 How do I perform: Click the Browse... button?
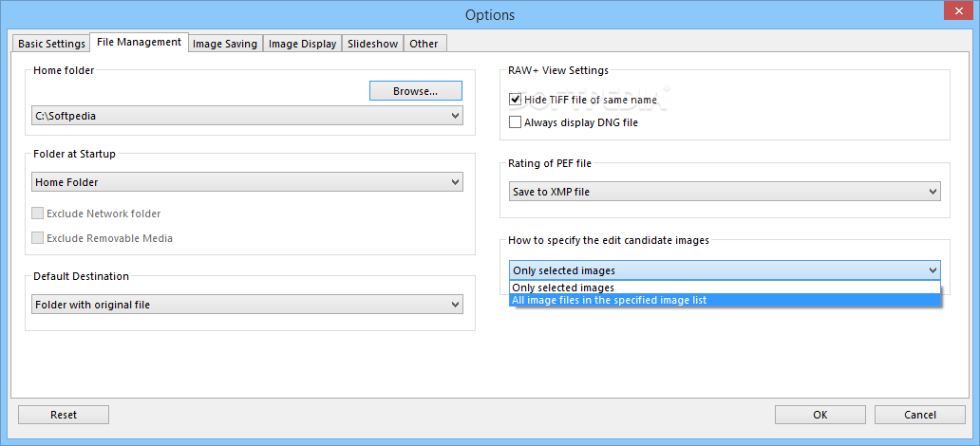pyautogui.click(x=416, y=91)
